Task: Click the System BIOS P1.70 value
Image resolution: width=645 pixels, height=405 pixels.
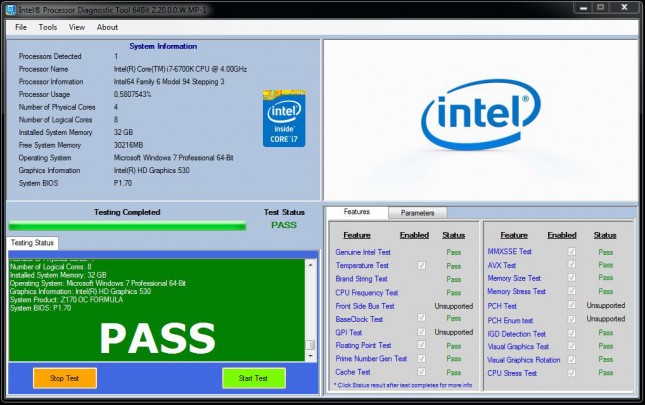Action: 123,183
